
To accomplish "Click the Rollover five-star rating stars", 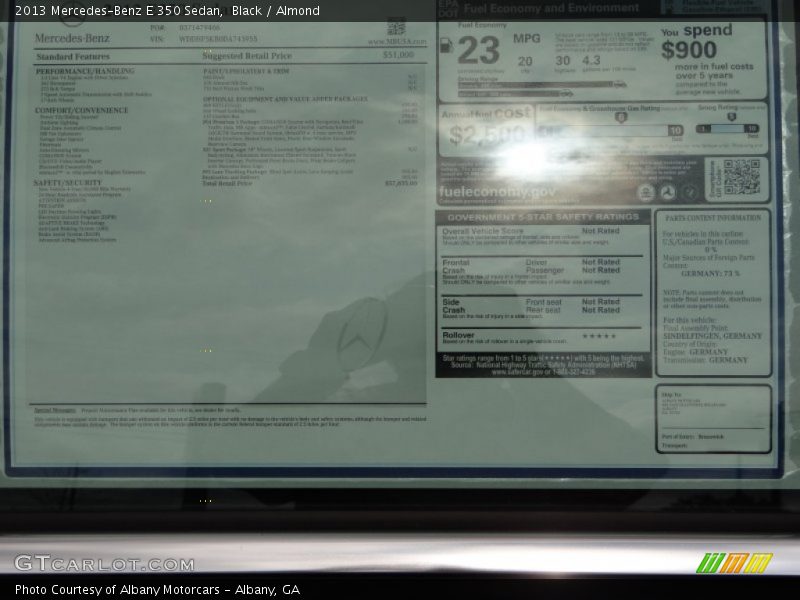I will coord(600,336).
